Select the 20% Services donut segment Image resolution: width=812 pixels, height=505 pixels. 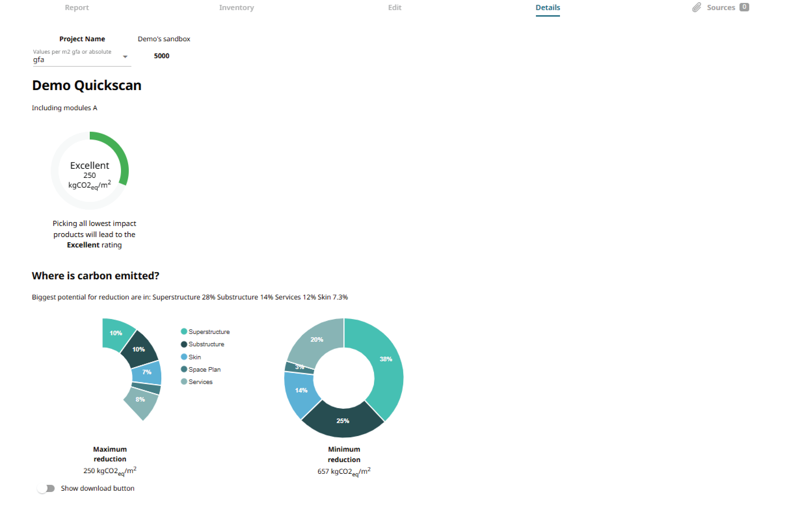click(317, 340)
